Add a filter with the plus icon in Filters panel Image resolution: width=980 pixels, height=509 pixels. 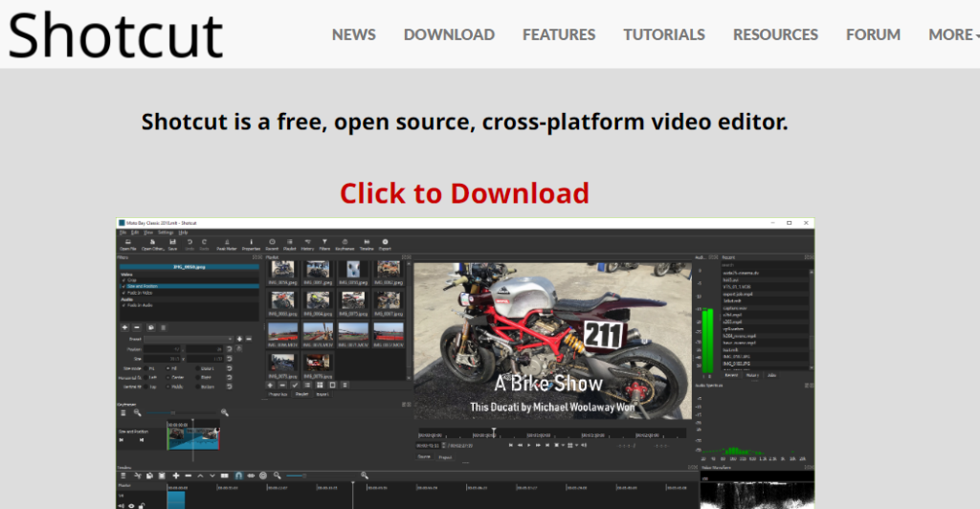(125, 327)
